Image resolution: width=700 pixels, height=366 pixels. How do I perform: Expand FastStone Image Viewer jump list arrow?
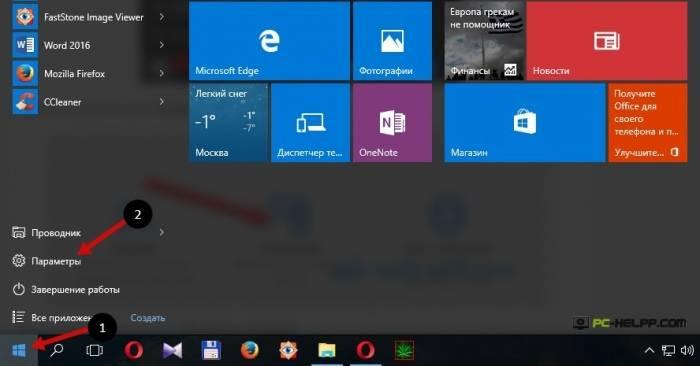point(162,17)
